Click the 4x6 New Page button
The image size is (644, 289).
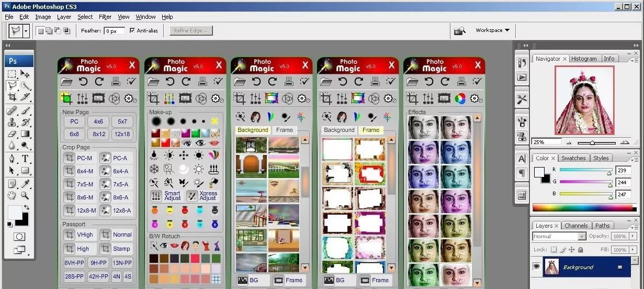(98, 121)
